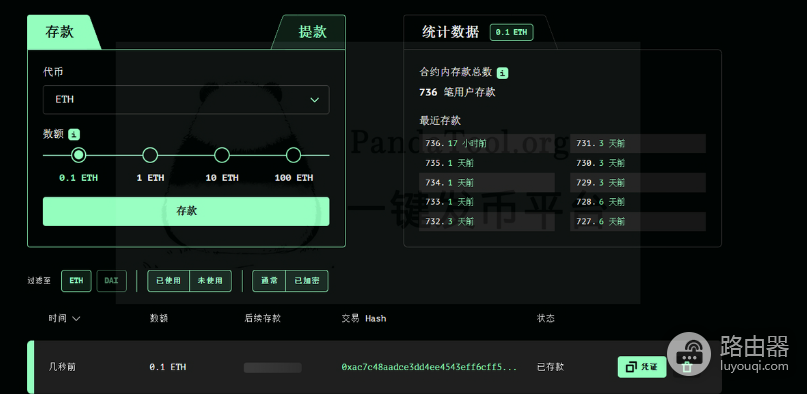Filter notes by 未使用 (unspent)
Viewport: 807px width, 394px height.
pyautogui.click(x=210, y=281)
